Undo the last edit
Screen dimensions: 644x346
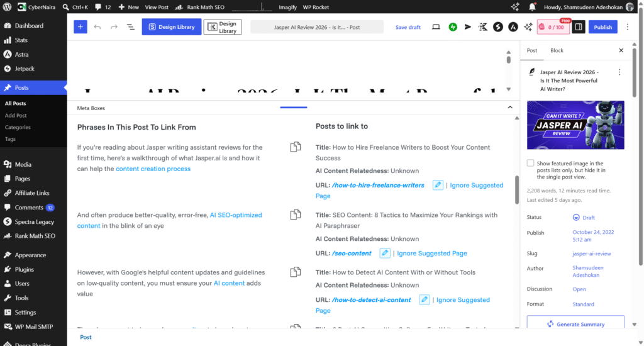click(97, 27)
